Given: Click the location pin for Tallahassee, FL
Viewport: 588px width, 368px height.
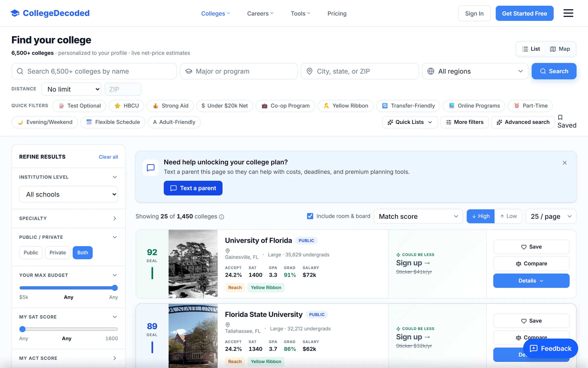Looking at the screenshot, I should pos(228,325).
